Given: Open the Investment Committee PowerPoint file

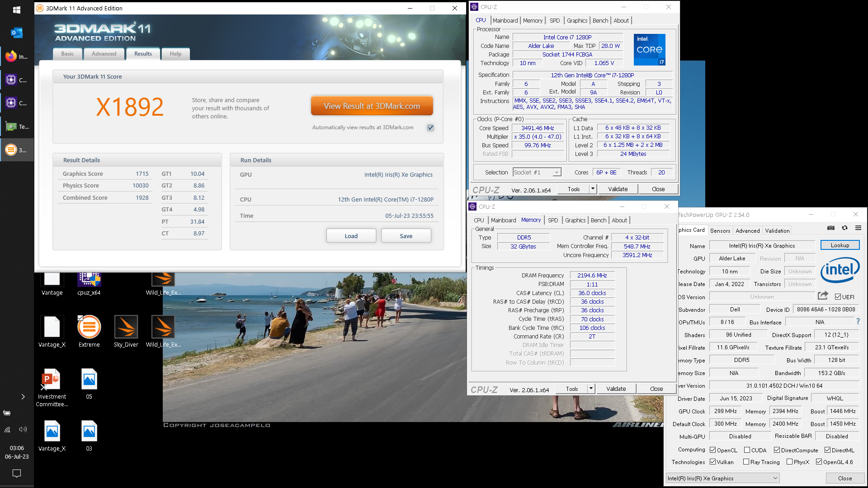Looking at the screenshot, I should 52,387.
